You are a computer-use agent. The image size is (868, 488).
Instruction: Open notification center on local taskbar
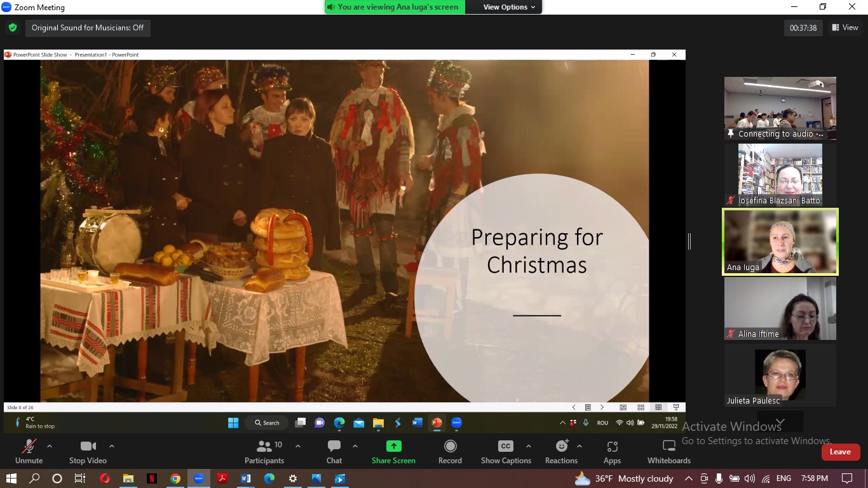(x=847, y=478)
